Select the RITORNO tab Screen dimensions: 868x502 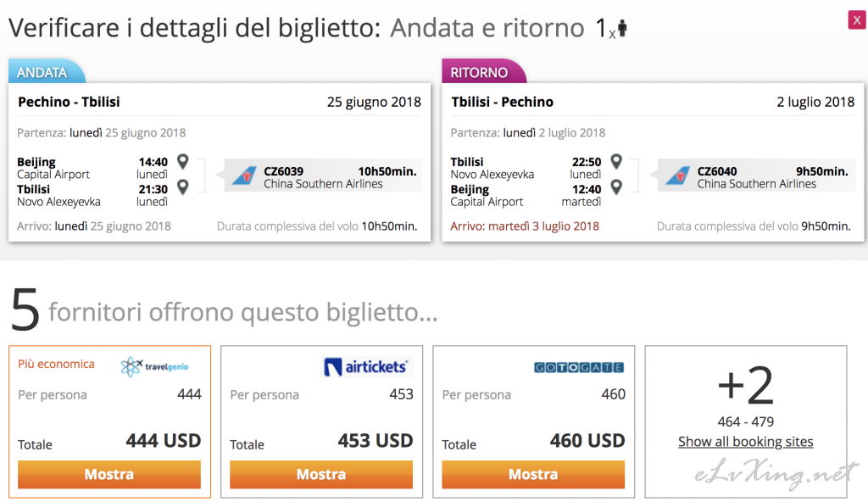tap(480, 72)
